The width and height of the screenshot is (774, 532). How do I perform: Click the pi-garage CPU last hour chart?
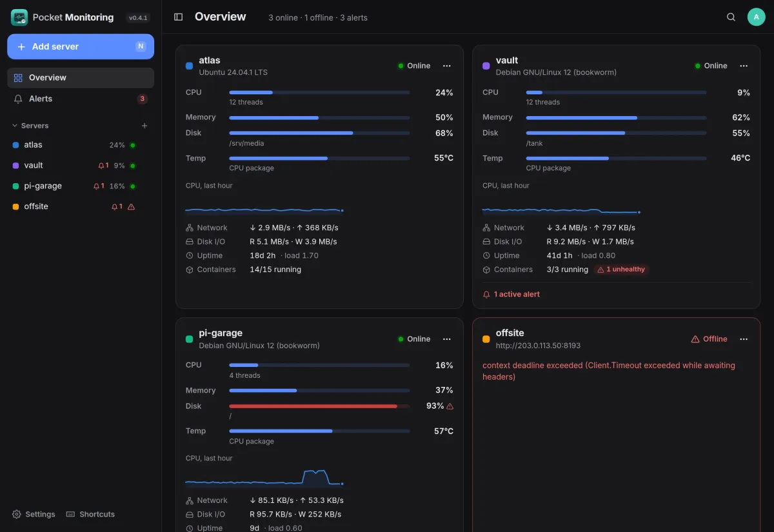(264, 477)
